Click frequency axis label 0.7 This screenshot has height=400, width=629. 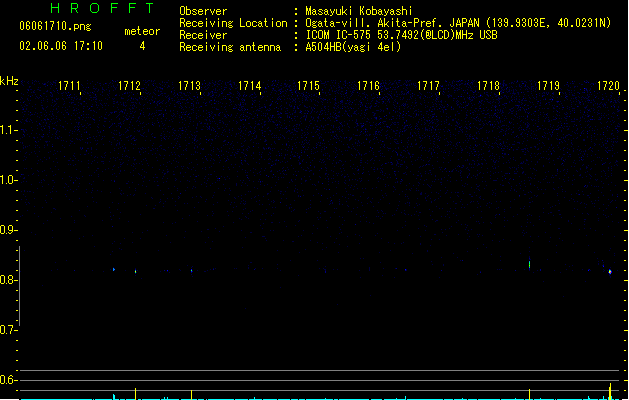(8, 330)
